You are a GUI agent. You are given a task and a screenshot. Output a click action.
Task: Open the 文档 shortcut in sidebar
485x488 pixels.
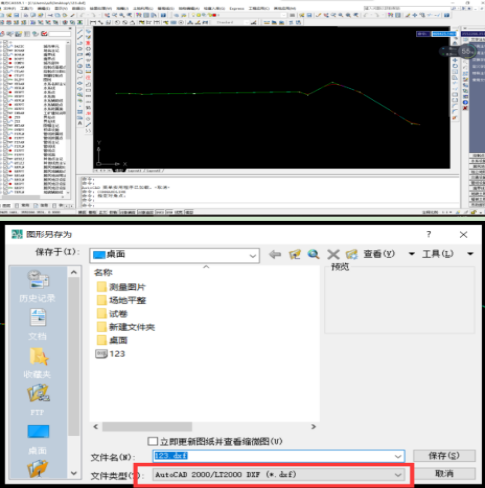(x=38, y=324)
